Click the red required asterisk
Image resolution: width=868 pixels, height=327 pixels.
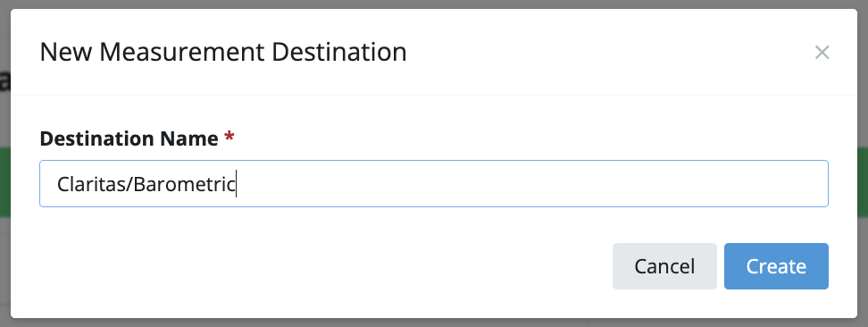coord(230,137)
